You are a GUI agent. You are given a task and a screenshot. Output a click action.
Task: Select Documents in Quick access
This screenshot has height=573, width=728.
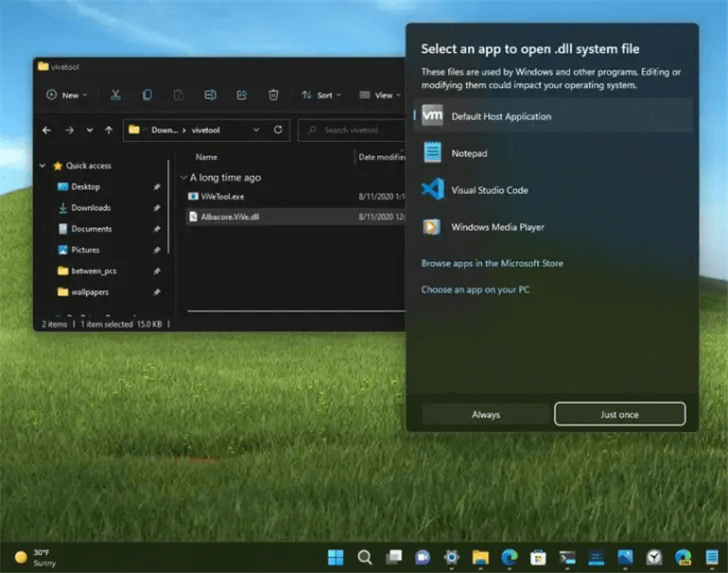pos(92,229)
